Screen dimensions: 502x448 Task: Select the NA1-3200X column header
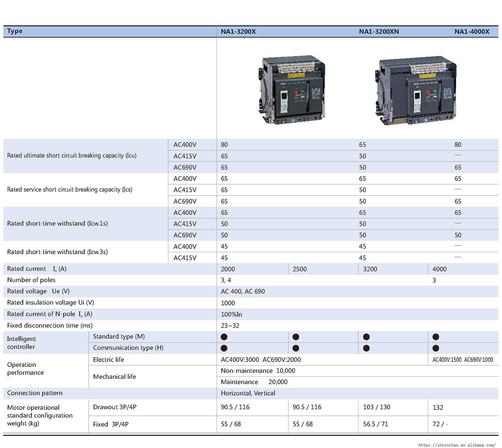tap(238, 32)
